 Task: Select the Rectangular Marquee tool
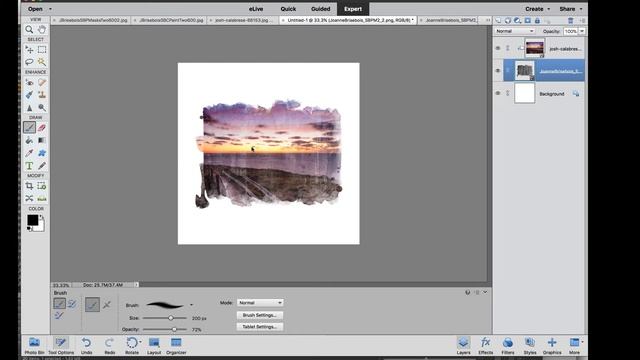[x=42, y=50]
